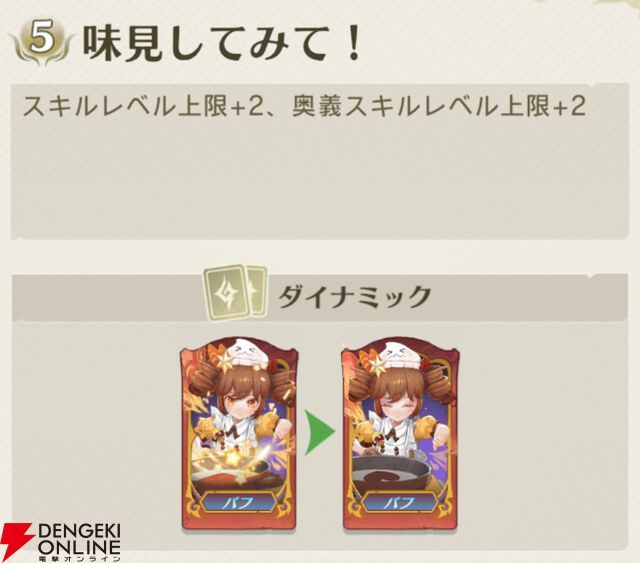The image size is (640, 563).
Task: Click the number 5 laurel badge icon
Action: pos(42,42)
